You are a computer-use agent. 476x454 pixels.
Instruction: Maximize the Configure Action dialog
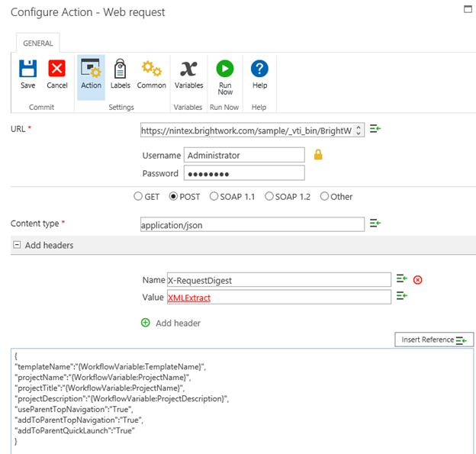(468, 9)
